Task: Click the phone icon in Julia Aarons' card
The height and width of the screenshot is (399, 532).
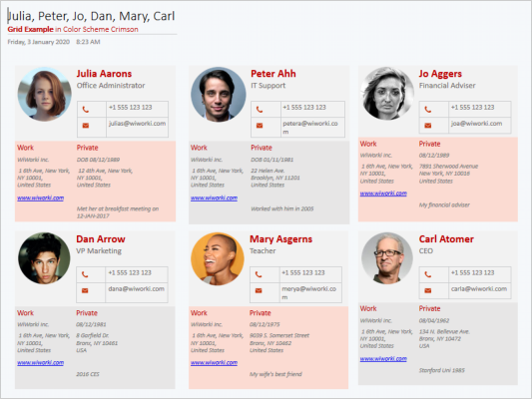Action: point(86,110)
